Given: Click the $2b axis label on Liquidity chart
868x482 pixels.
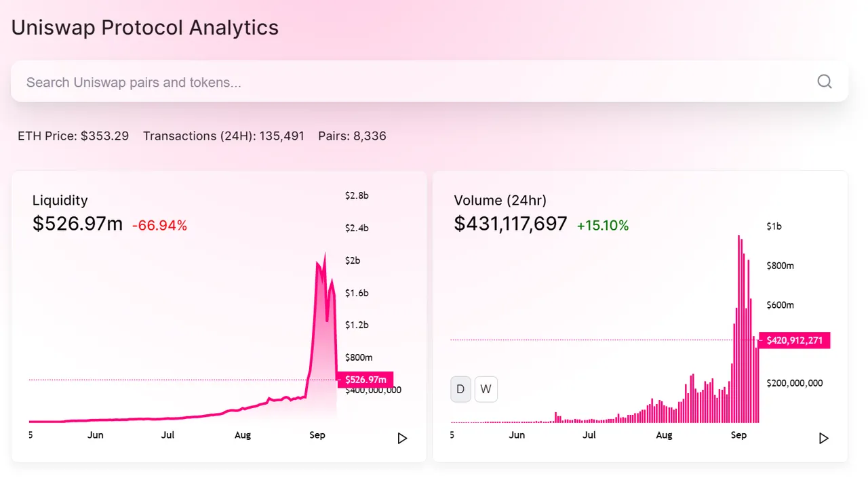Looking at the screenshot, I should 353,260.
